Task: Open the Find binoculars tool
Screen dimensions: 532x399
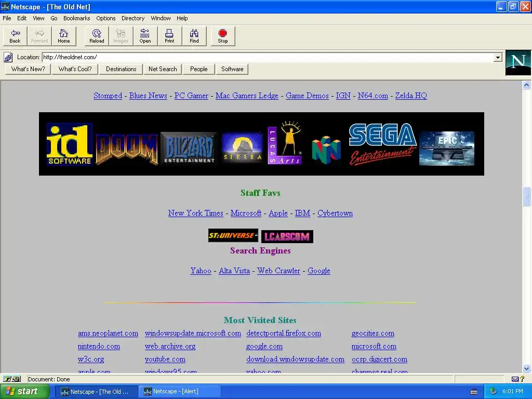Action: (194, 36)
